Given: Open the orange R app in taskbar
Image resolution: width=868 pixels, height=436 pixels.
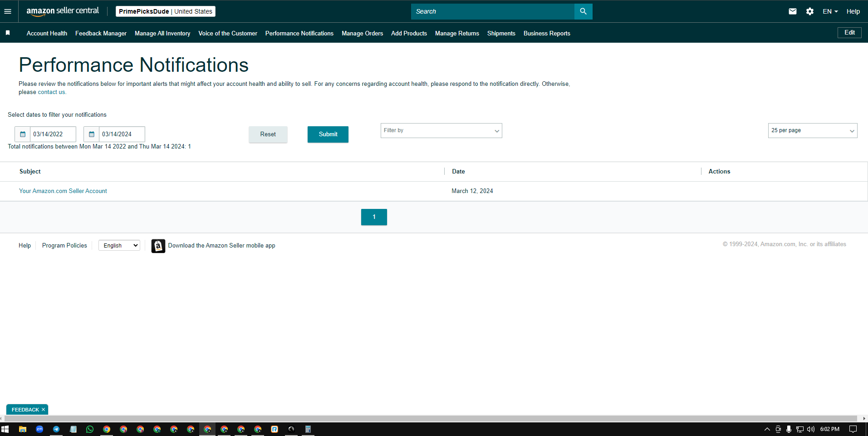Looking at the screenshot, I should click(275, 429).
